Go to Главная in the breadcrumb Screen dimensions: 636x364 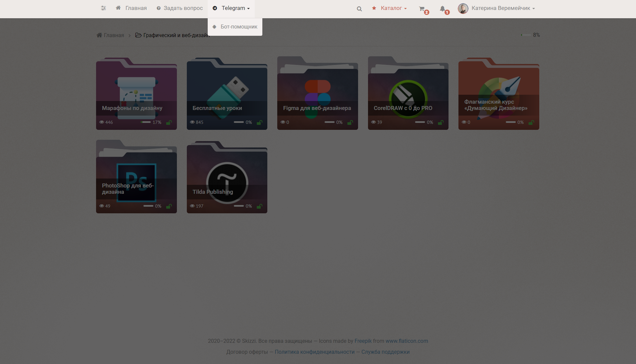(110, 35)
